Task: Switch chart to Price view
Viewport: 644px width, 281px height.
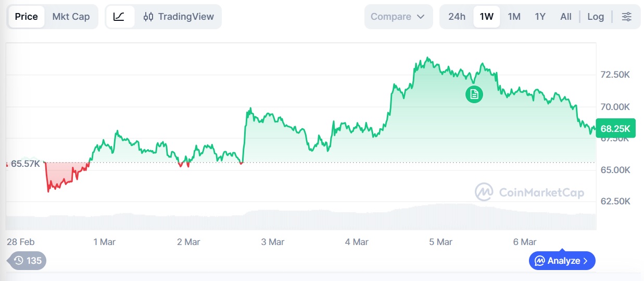Action: tap(26, 17)
